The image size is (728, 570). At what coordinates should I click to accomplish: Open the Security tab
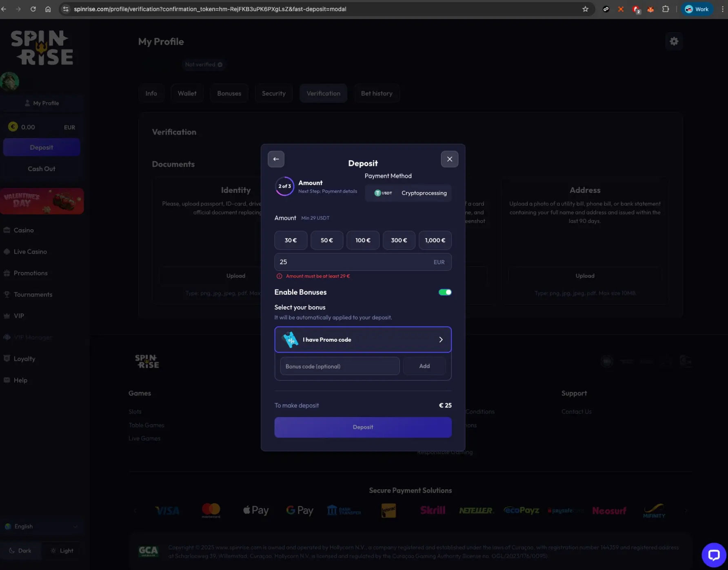pyautogui.click(x=274, y=93)
